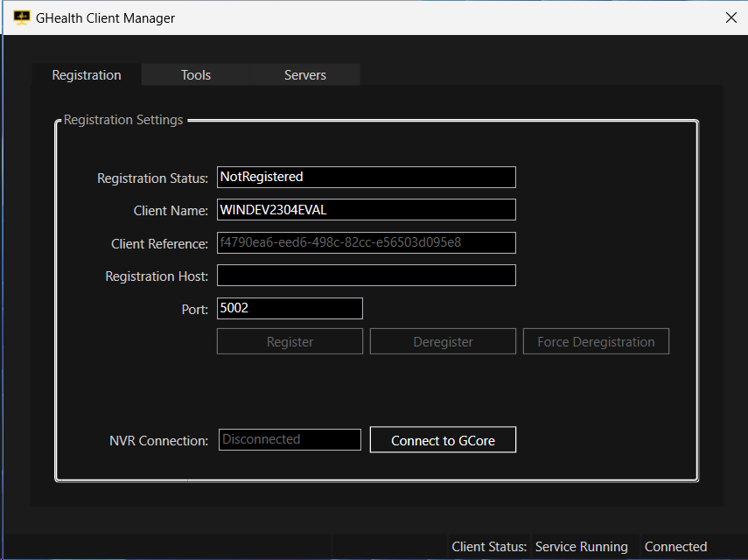This screenshot has height=560, width=748.
Task: Switch to the Registration tab
Action: [87, 75]
